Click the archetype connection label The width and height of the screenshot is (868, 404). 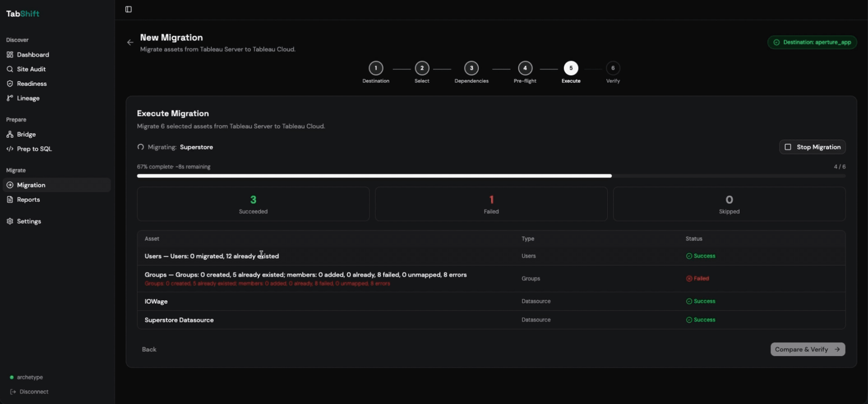30,377
